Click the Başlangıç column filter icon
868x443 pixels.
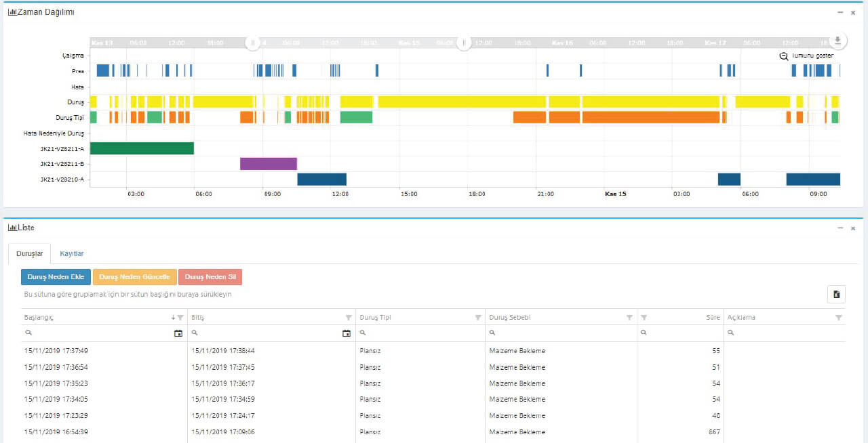click(x=180, y=318)
